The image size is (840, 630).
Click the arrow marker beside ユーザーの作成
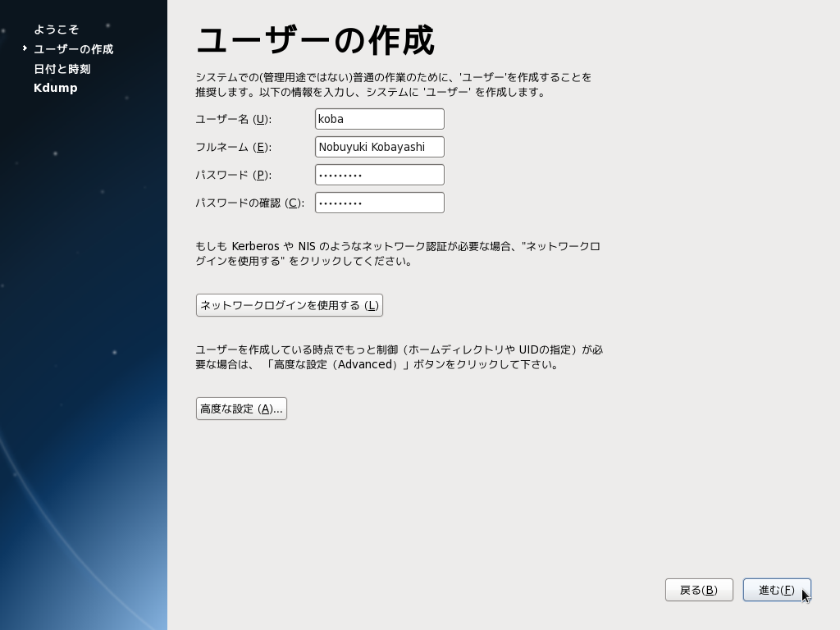[25, 49]
